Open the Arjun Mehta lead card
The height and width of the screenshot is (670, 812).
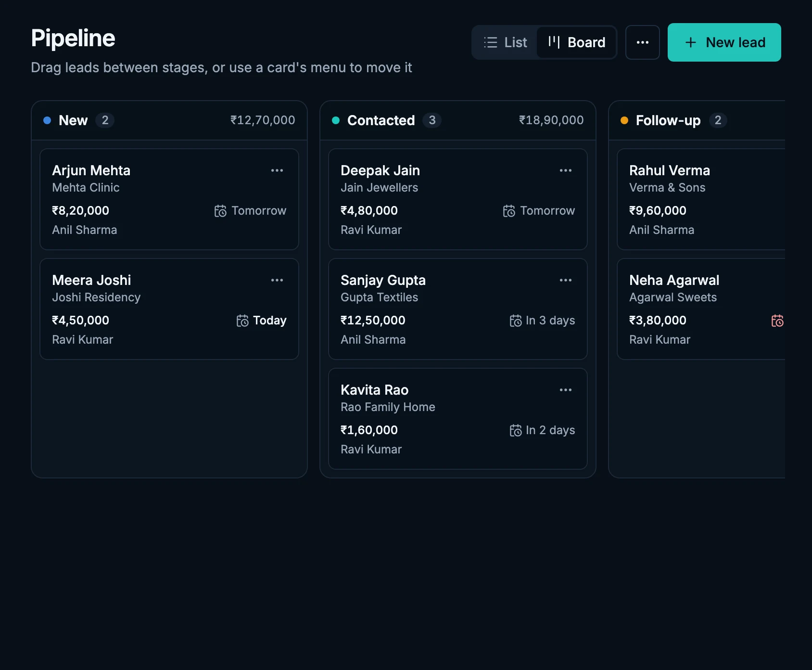click(x=169, y=199)
